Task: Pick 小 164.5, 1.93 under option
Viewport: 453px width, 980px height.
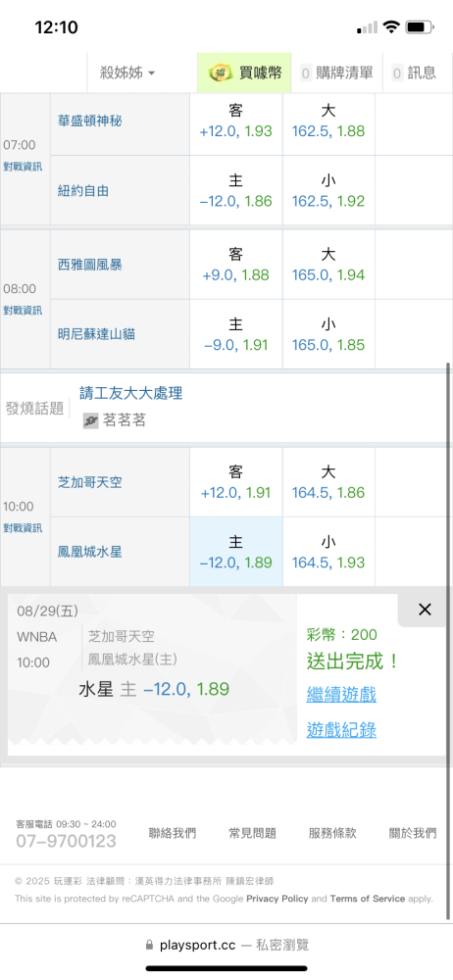Action: coord(328,552)
